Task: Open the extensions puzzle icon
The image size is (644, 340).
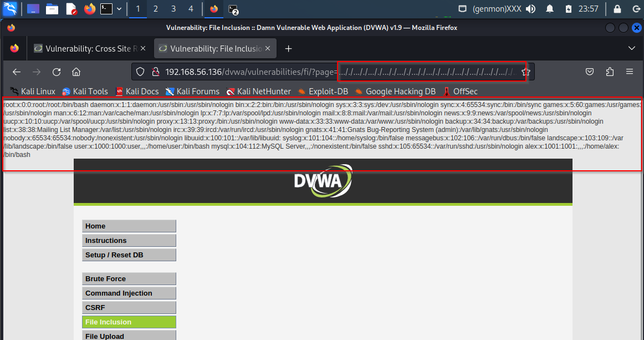Action: [x=610, y=72]
